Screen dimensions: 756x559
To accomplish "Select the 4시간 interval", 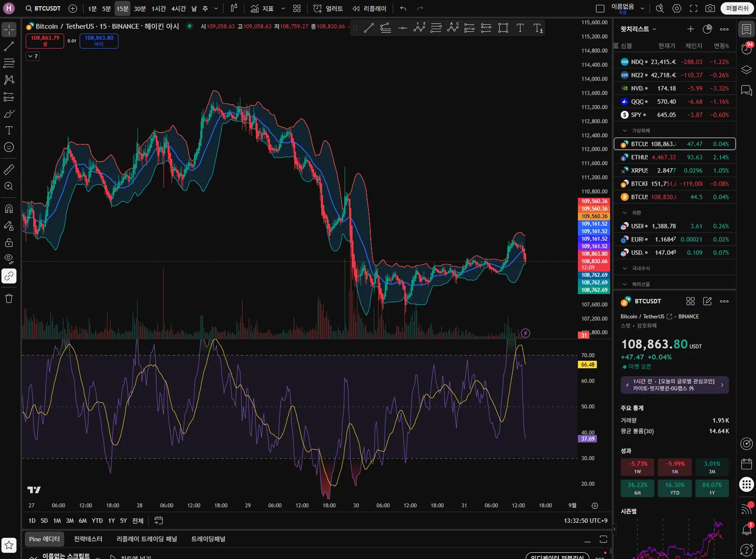I will click(x=179, y=8).
